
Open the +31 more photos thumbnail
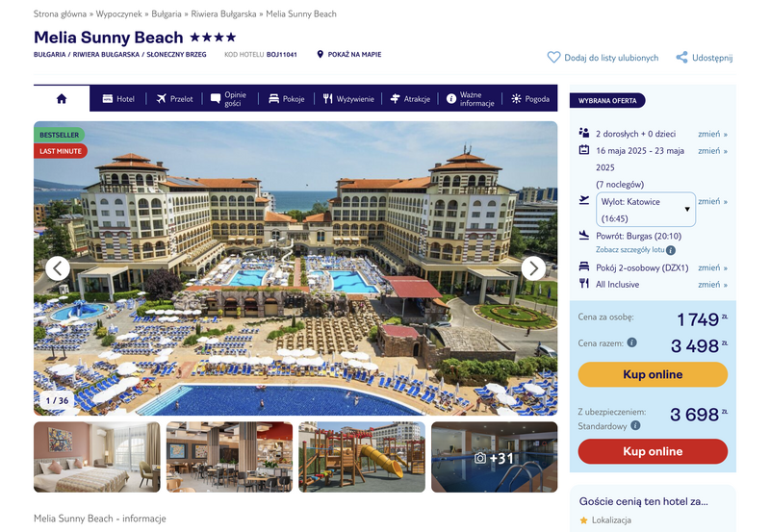pyautogui.click(x=494, y=457)
